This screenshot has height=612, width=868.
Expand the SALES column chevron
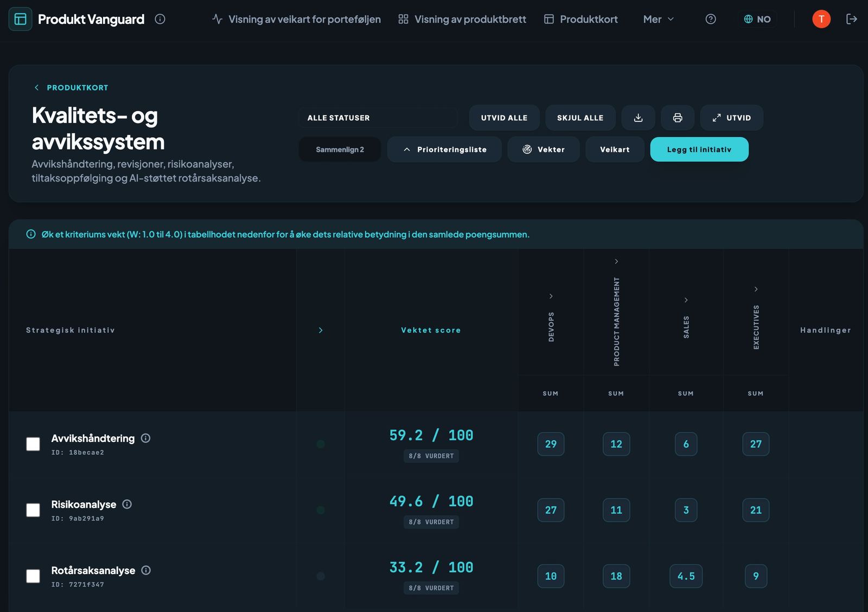pyautogui.click(x=686, y=300)
